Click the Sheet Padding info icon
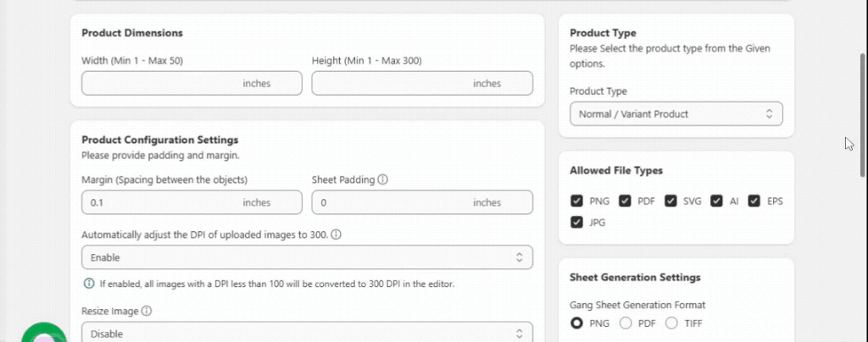This screenshot has width=868, height=342. 383,179
